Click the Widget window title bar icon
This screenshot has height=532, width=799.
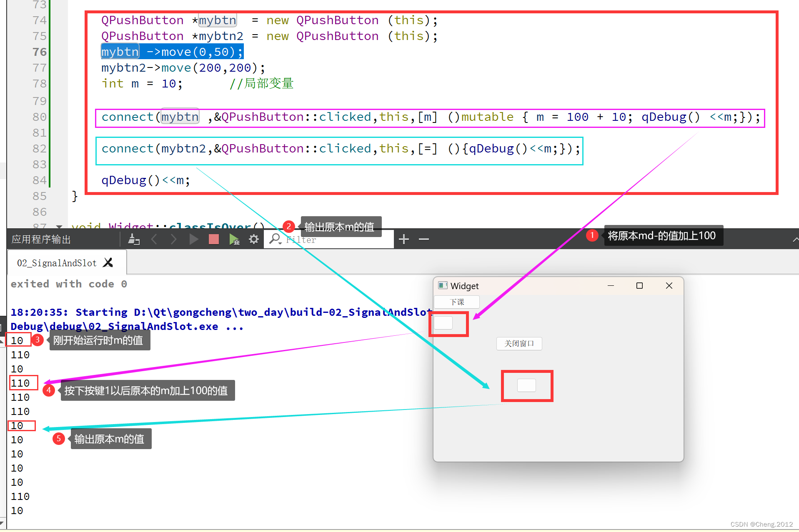pyautogui.click(x=443, y=286)
